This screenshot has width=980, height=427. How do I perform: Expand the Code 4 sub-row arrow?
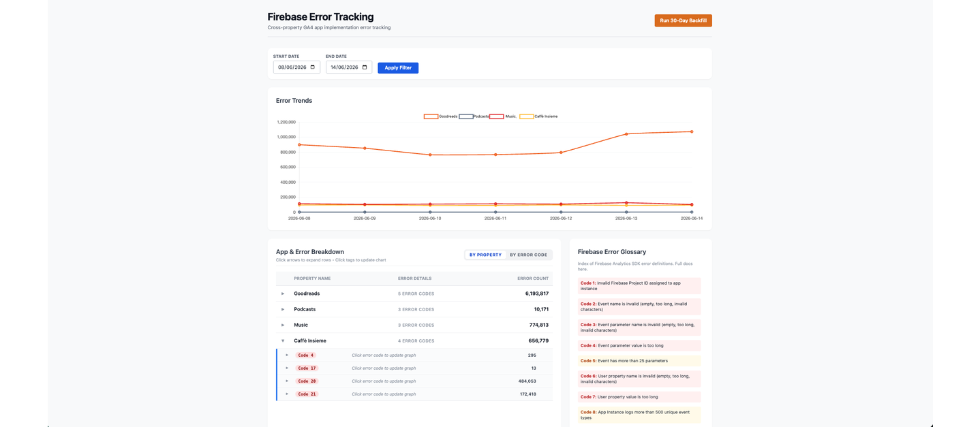point(287,355)
